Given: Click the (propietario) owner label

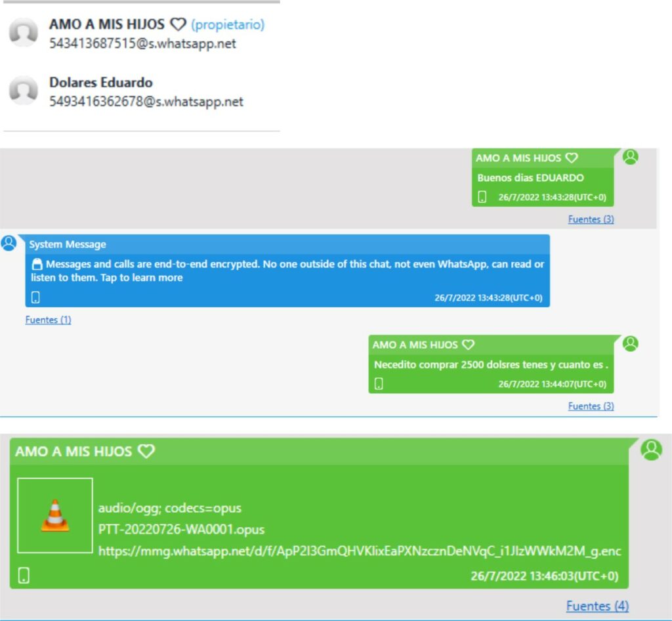Looking at the screenshot, I should pos(228,25).
